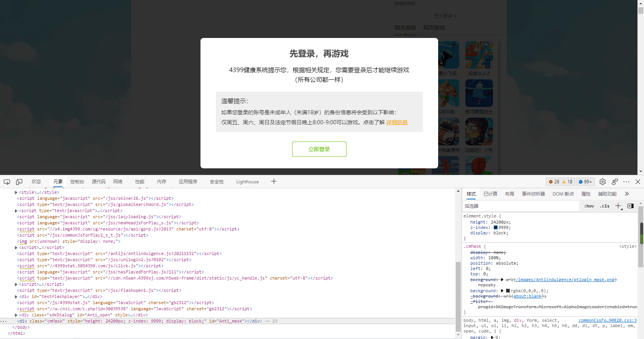Expand the testflashplayer div node
The image size is (644, 339).
tap(16, 296)
